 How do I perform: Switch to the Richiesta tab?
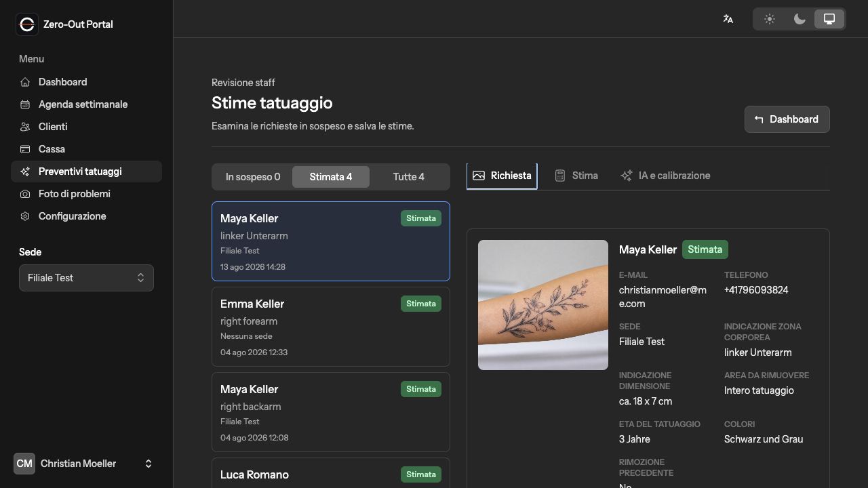coord(502,176)
